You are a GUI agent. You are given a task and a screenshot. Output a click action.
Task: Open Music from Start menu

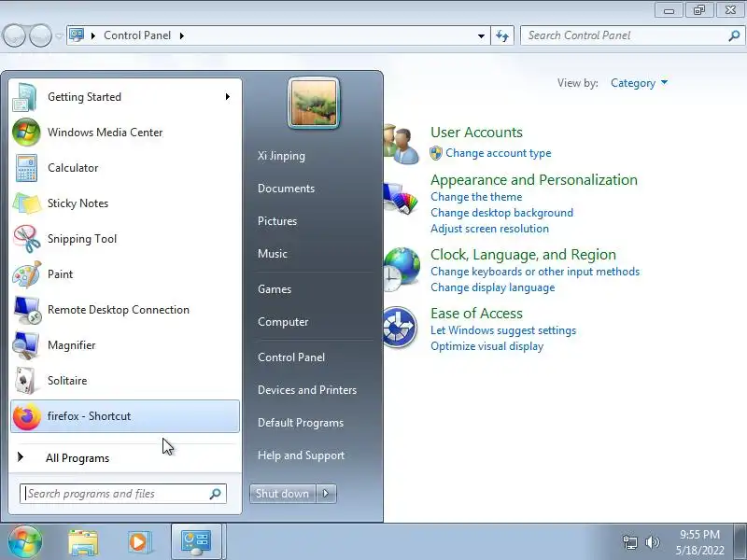pyautogui.click(x=273, y=254)
